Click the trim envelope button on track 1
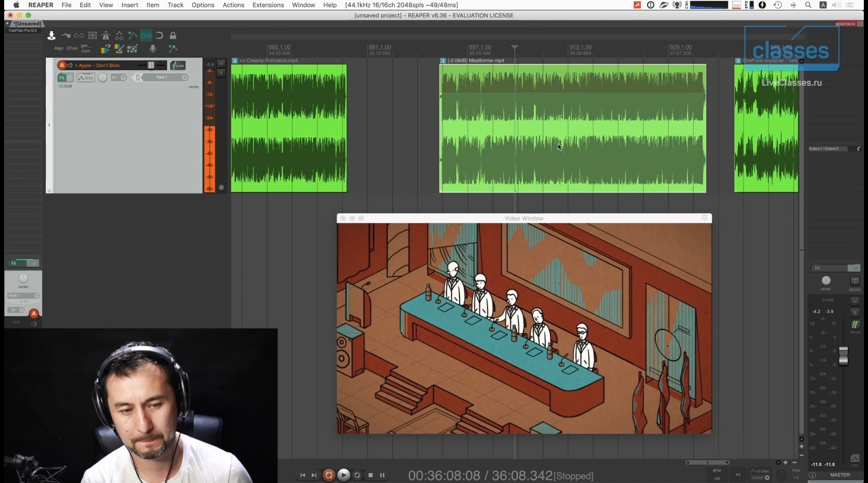 [86, 77]
